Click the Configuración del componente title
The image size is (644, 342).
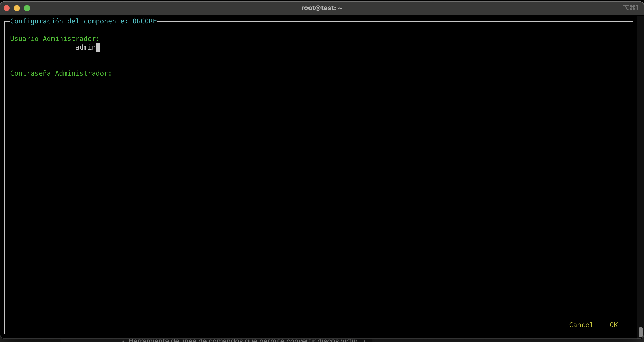pos(83,21)
